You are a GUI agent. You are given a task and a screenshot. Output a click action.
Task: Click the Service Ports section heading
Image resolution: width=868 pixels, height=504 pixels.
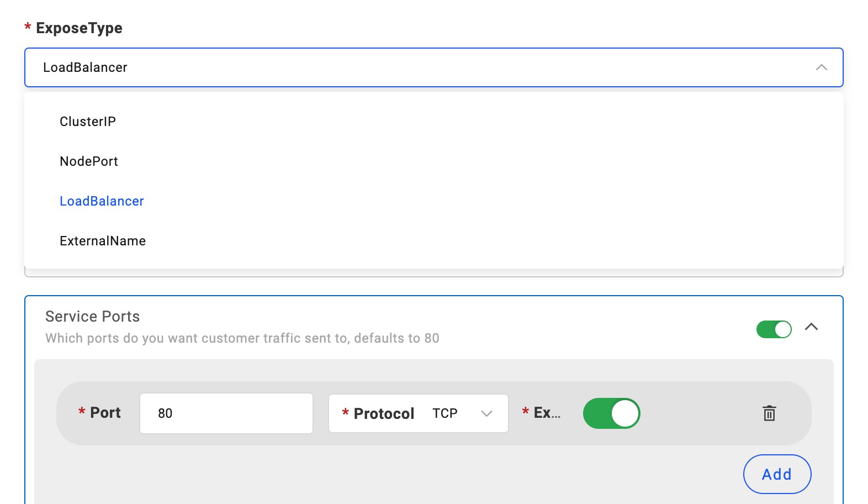click(92, 317)
